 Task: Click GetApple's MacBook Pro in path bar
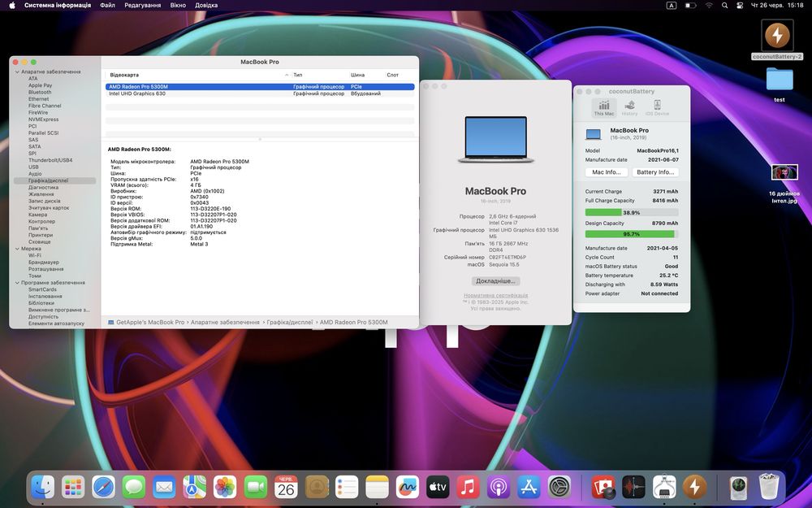coord(150,323)
